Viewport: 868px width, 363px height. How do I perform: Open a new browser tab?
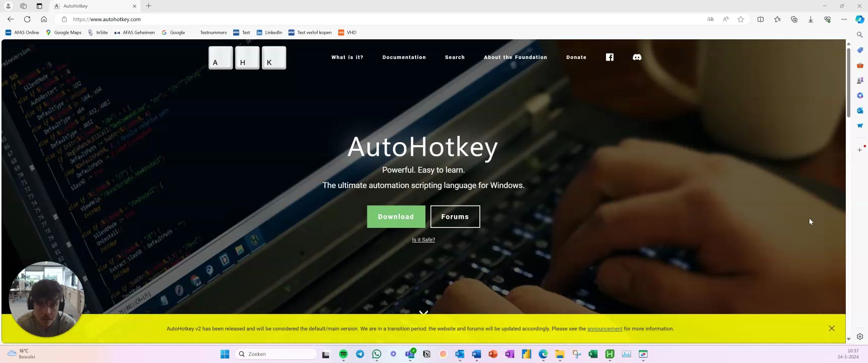coord(148,6)
